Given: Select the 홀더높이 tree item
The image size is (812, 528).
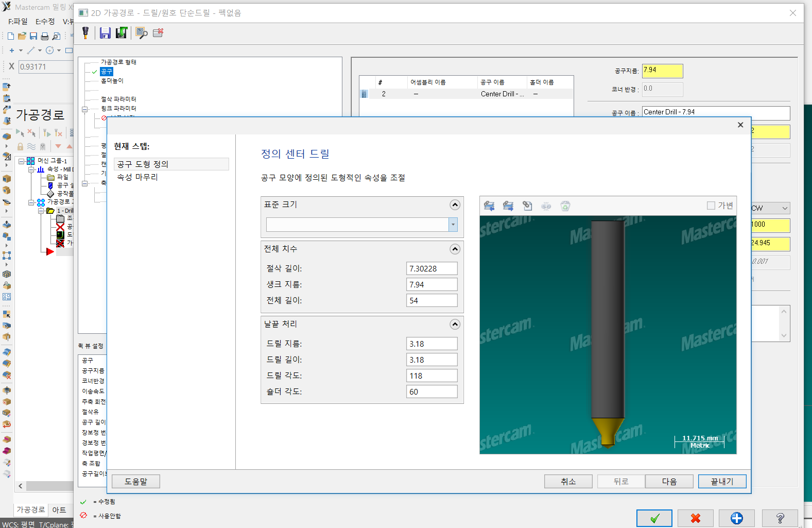Looking at the screenshot, I should (112, 81).
